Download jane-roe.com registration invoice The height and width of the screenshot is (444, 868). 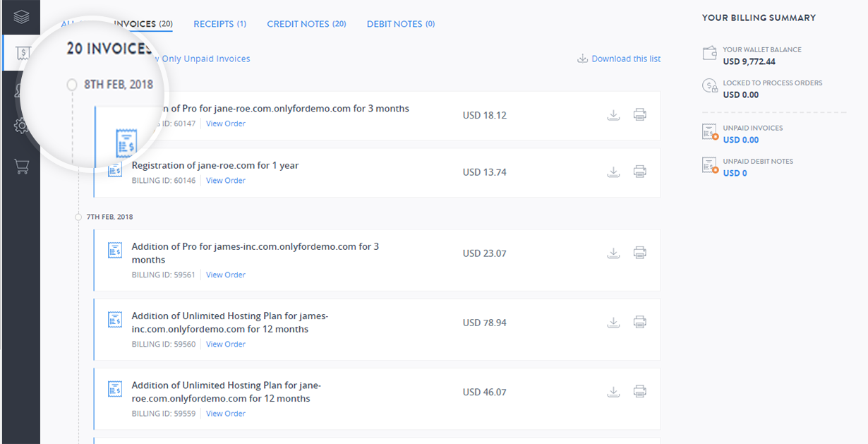pyautogui.click(x=613, y=172)
